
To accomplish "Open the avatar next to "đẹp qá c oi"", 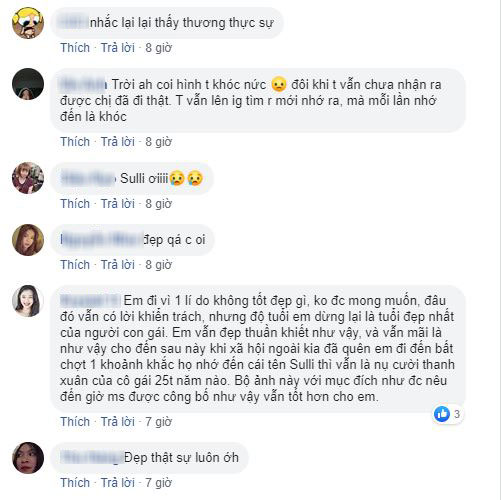I will pyautogui.click(x=28, y=240).
